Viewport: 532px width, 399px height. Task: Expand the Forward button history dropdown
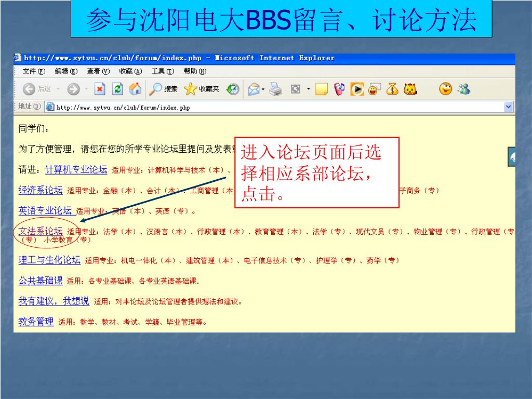(x=87, y=89)
